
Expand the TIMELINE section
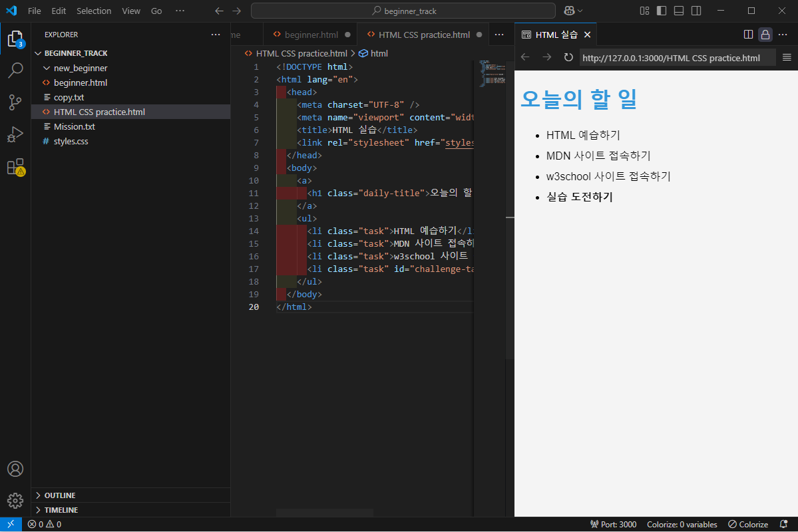point(61,510)
